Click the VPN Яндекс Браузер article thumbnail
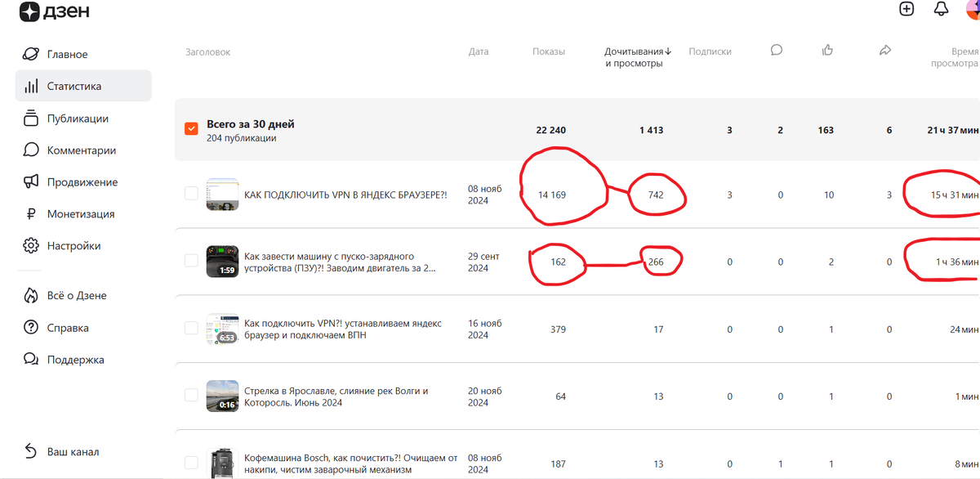This screenshot has width=980, height=479. 222,194
